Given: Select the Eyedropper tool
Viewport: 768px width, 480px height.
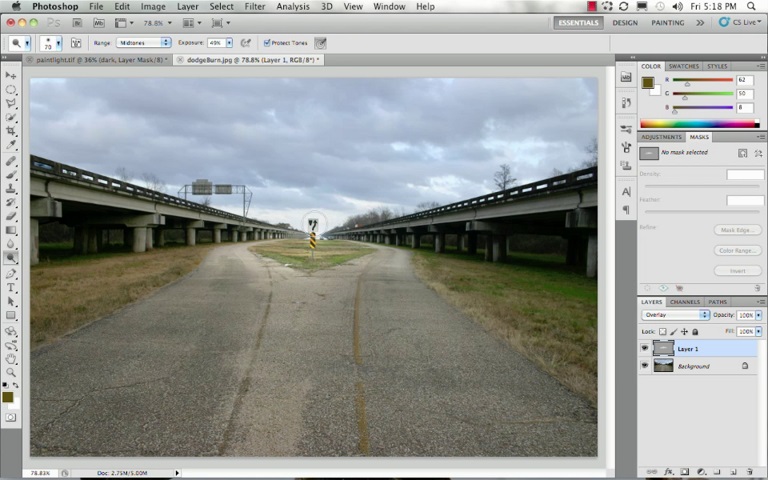Looking at the screenshot, I should (x=11, y=144).
